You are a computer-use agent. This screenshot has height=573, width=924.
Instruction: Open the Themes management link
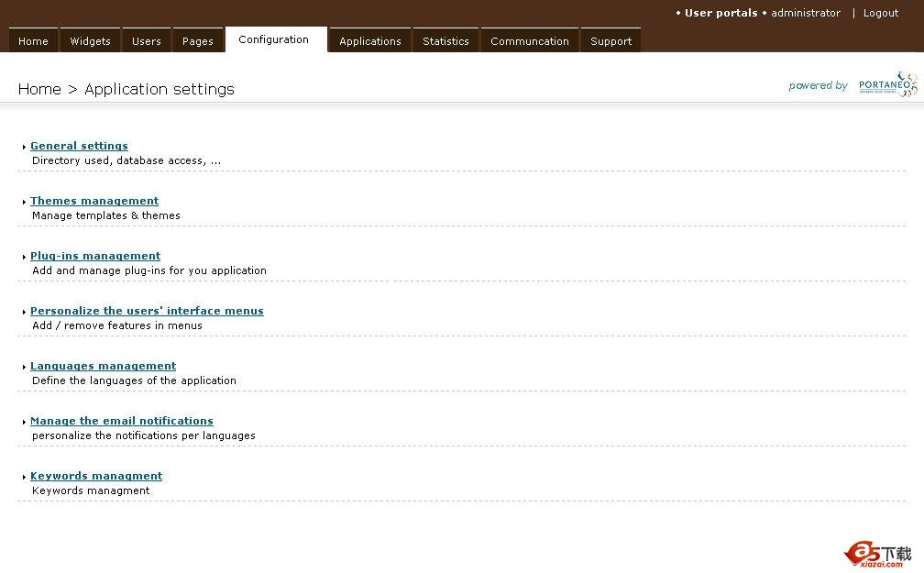point(94,201)
